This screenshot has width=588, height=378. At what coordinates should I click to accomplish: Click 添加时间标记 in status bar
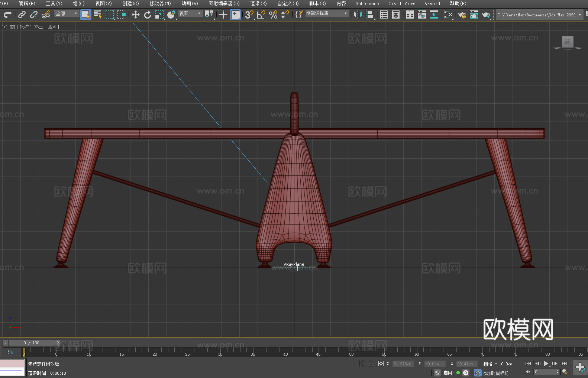coord(495,373)
